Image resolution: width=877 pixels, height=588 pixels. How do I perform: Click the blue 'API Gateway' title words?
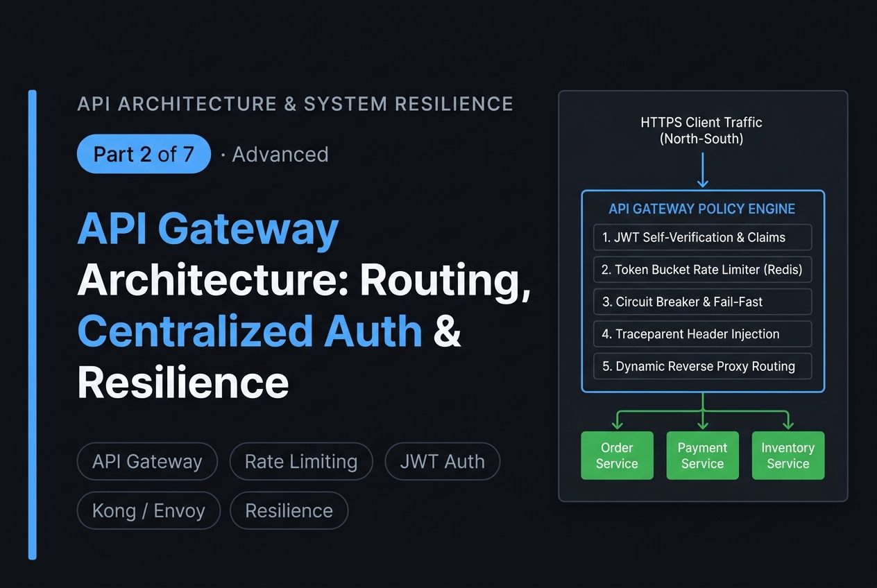click(x=208, y=230)
